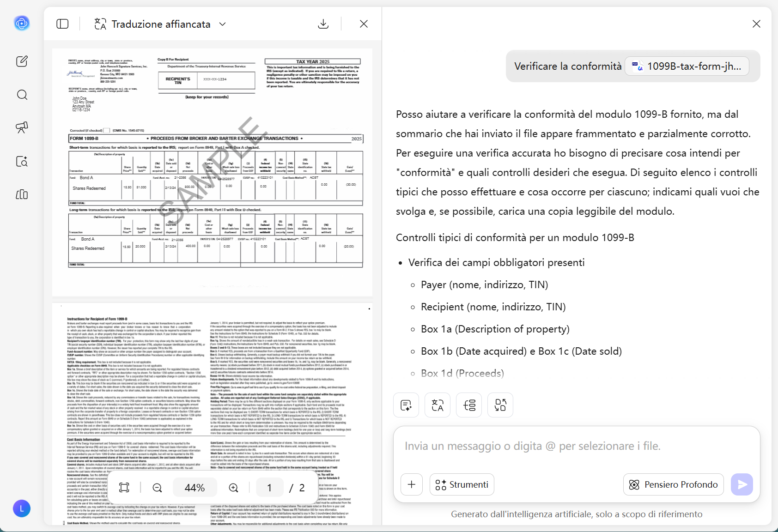Close the chat panel
This screenshot has width=778, height=532.
tap(756, 24)
